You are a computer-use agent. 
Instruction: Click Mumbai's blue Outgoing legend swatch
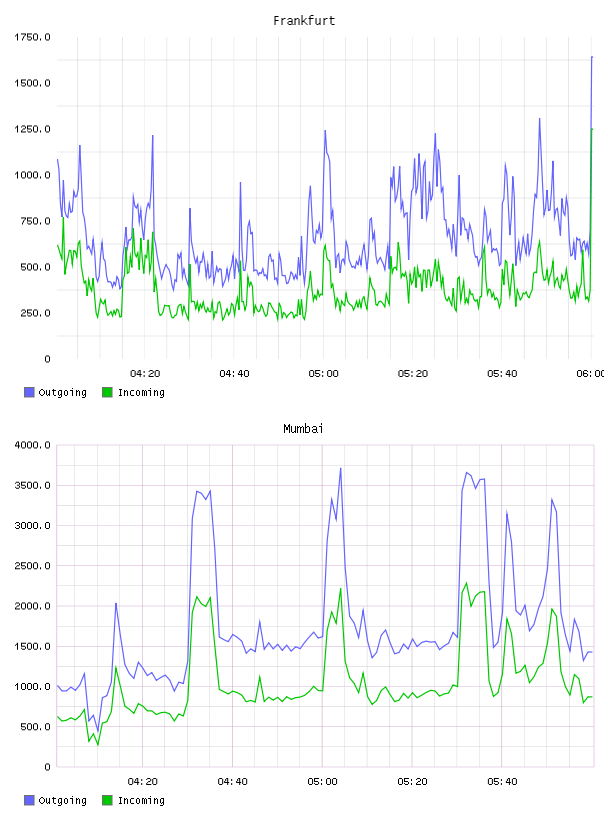pyautogui.click(x=29, y=800)
